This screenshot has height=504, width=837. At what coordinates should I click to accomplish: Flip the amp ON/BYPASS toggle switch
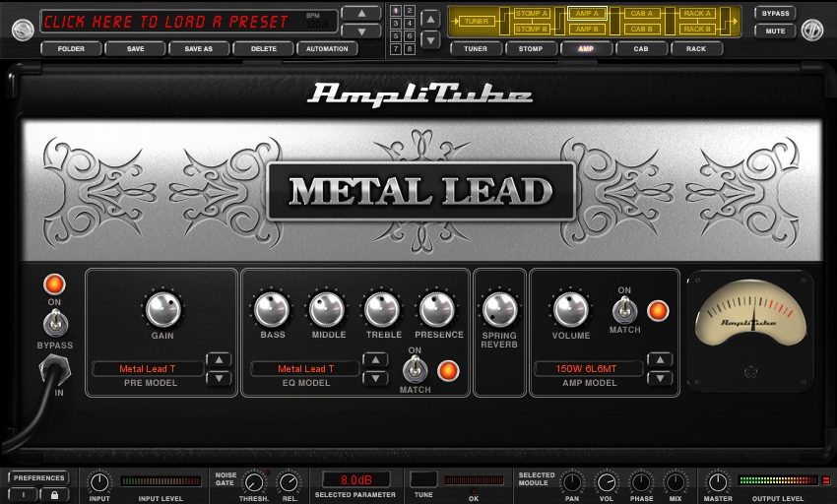point(54,323)
